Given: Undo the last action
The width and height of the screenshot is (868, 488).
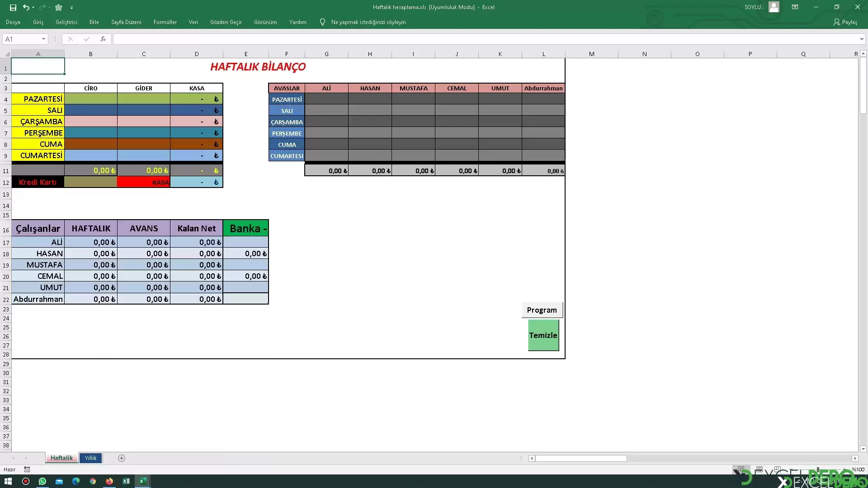Looking at the screenshot, I should (x=26, y=7).
